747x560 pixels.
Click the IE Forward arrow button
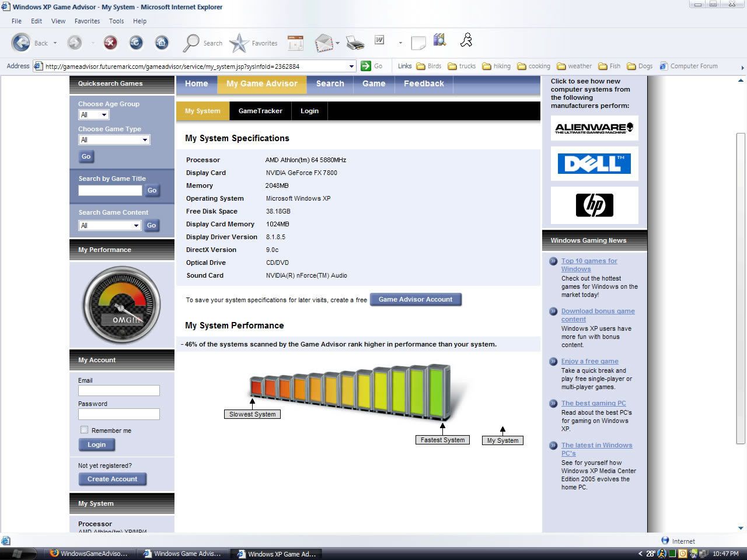tap(75, 43)
